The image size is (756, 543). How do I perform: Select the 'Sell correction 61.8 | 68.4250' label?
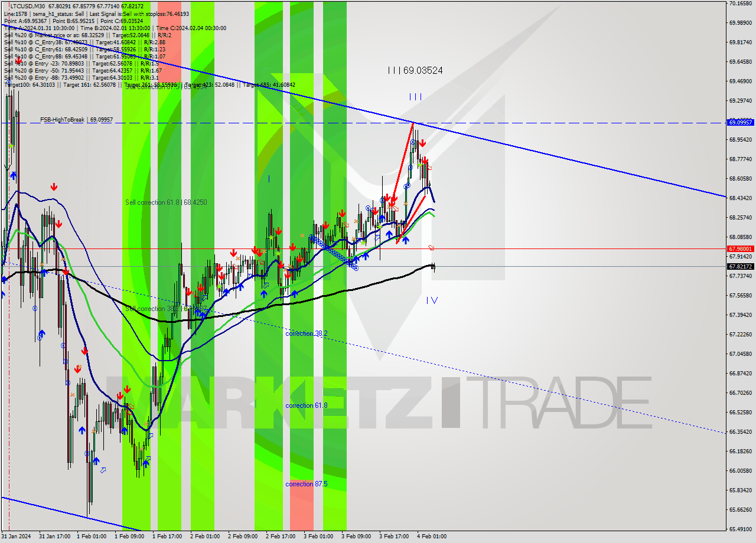click(166, 202)
